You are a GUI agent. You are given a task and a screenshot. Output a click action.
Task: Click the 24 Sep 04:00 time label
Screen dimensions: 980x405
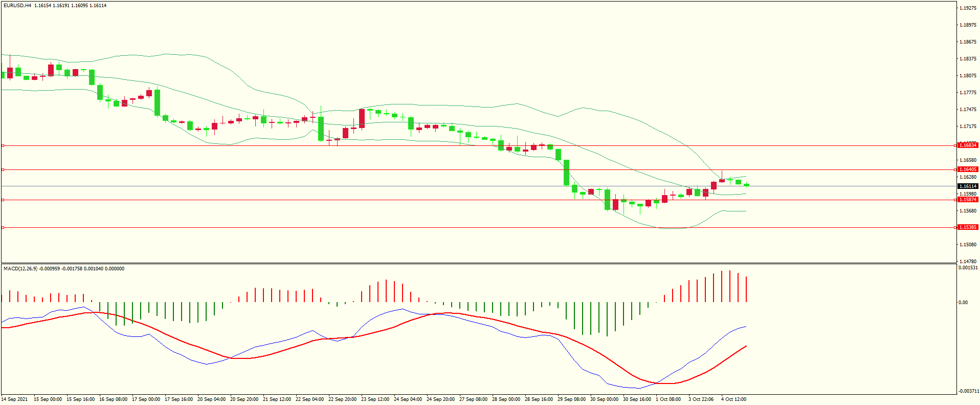408,399
